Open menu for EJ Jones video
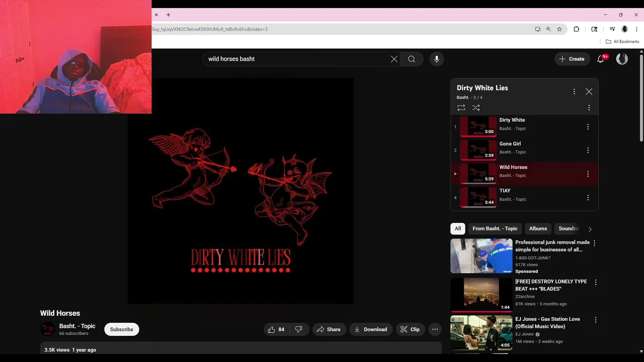Image resolution: width=644 pixels, height=362 pixels. coord(596,320)
